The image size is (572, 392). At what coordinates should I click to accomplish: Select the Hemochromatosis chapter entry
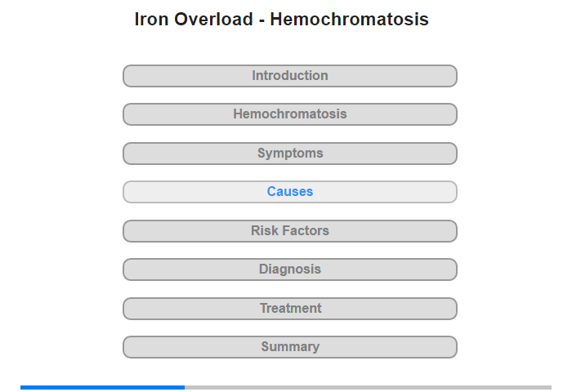coord(290,114)
